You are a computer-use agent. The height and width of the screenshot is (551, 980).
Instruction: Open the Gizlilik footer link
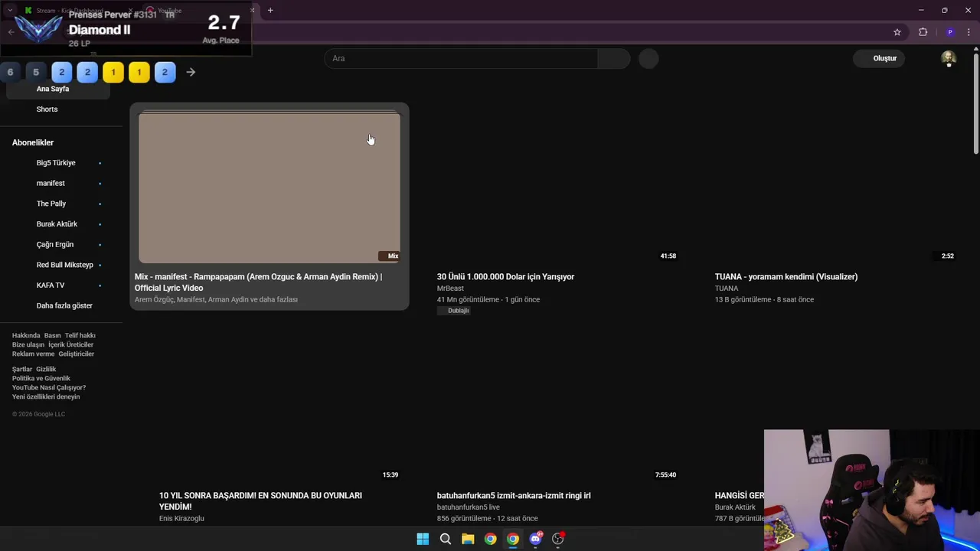[46, 369]
